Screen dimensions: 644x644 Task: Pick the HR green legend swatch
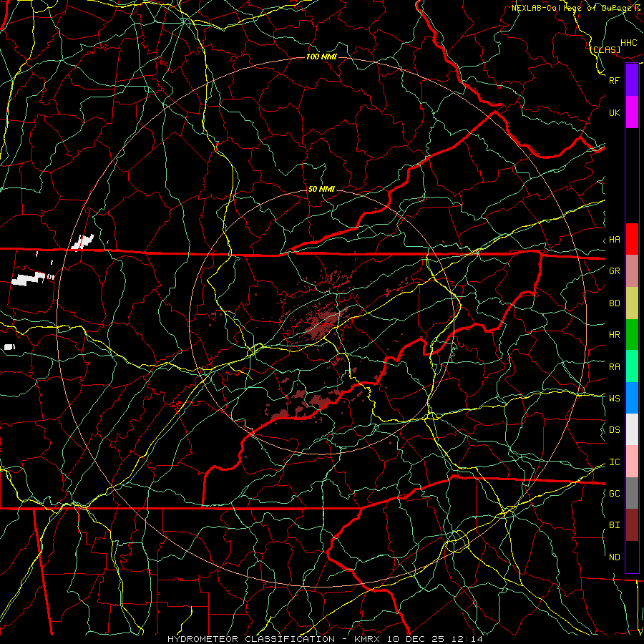click(x=632, y=335)
